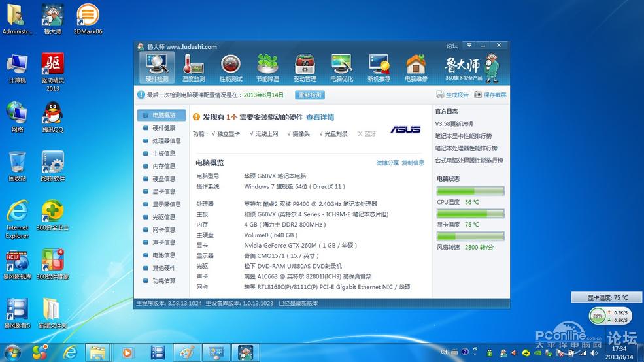This screenshot has height=362, width=644.
Task: Click the 28% memory floating ball
Action: tap(598, 316)
